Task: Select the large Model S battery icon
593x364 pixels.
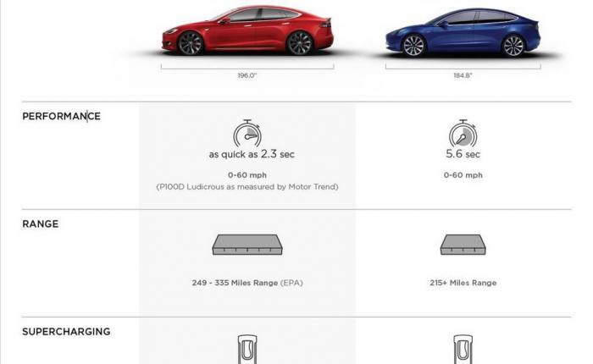Action: tap(247, 245)
